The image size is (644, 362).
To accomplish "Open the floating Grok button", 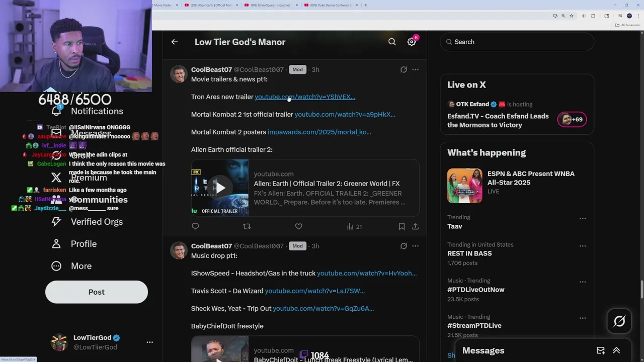I will [x=619, y=321].
